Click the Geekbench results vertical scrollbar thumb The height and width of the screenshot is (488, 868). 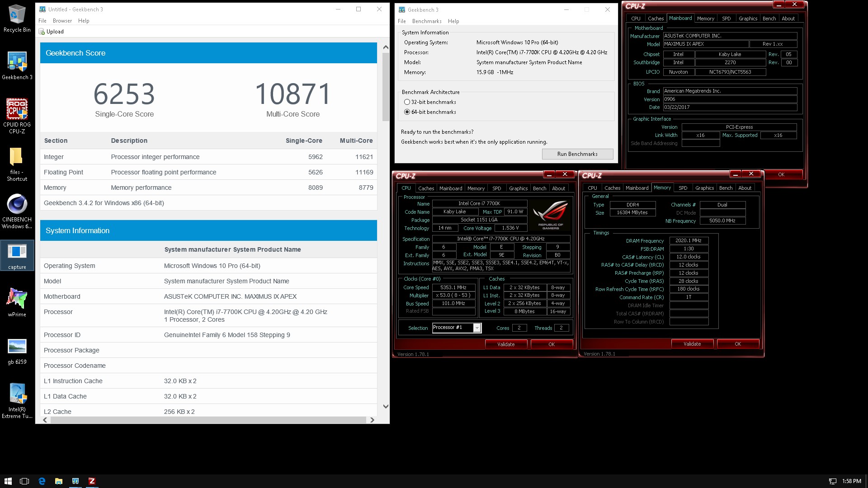(386, 87)
